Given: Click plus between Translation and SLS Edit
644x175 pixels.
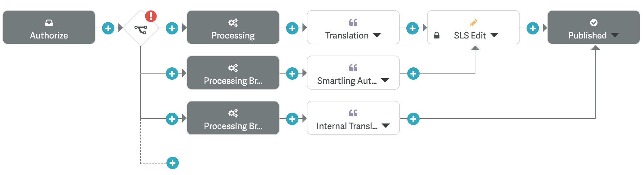Looking at the screenshot, I should tap(412, 29).
